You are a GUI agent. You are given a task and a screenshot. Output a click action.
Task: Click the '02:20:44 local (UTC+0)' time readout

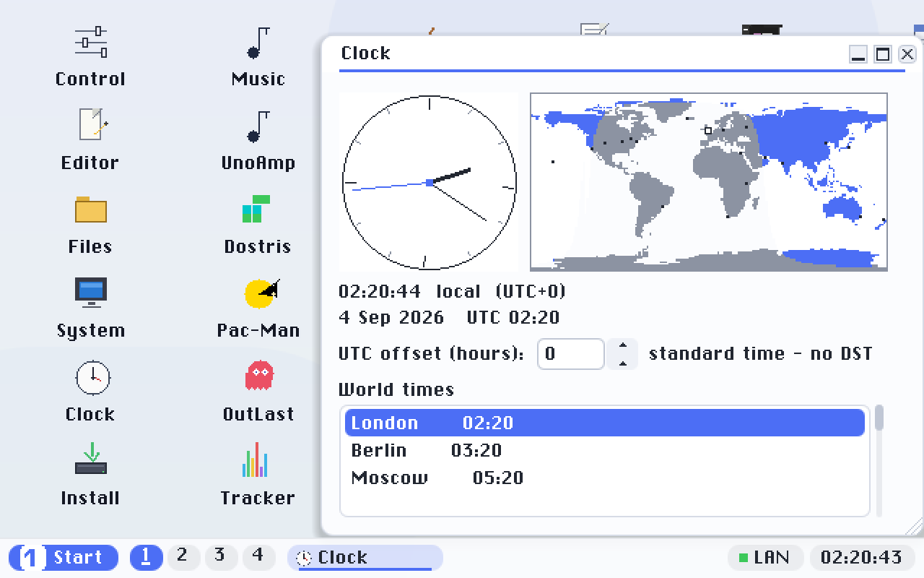point(453,292)
